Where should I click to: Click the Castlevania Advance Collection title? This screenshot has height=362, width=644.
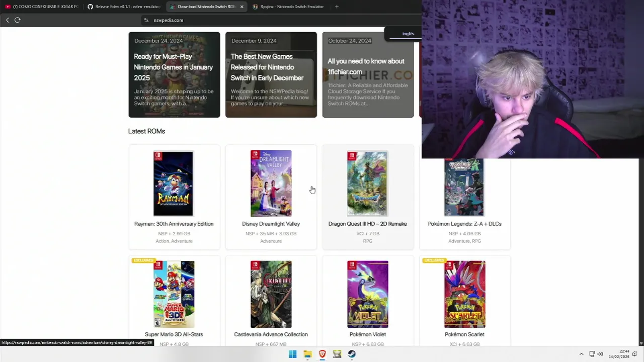271,334
